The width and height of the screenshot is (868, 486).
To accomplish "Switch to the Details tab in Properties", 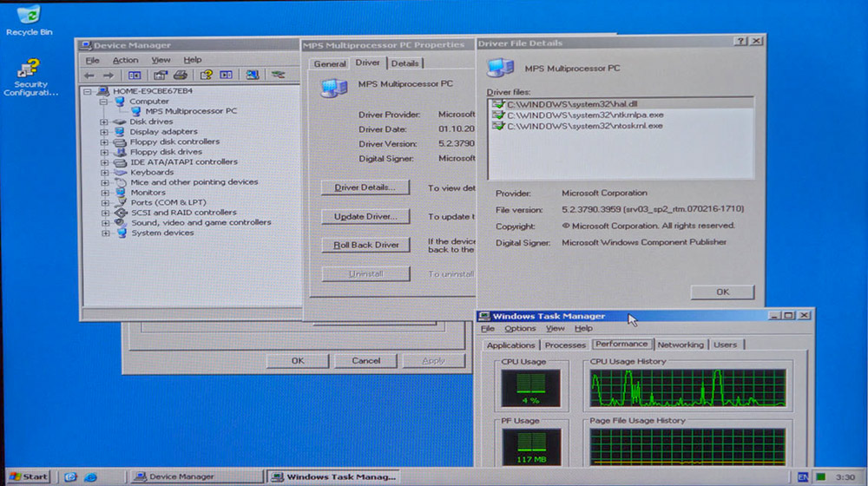I will tap(404, 63).
